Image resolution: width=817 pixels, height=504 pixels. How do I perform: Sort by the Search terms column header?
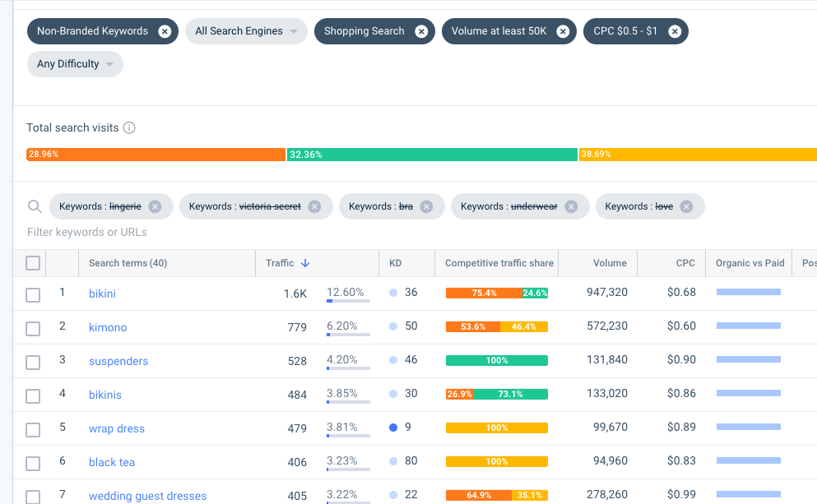click(128, 263)
